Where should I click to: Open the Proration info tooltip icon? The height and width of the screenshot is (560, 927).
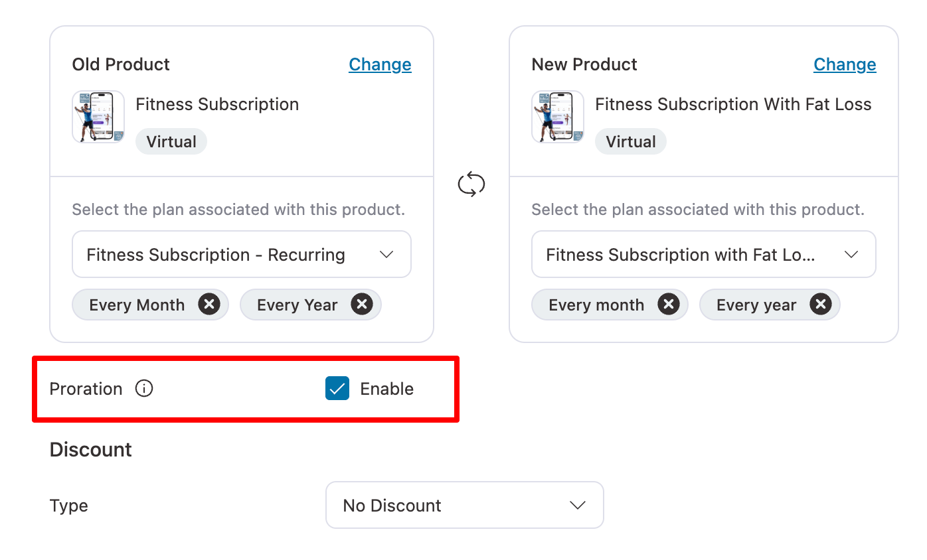tap(144, 389)
